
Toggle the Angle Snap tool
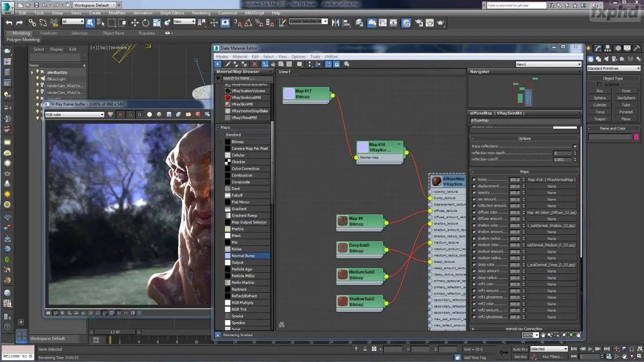coord(249,23)
